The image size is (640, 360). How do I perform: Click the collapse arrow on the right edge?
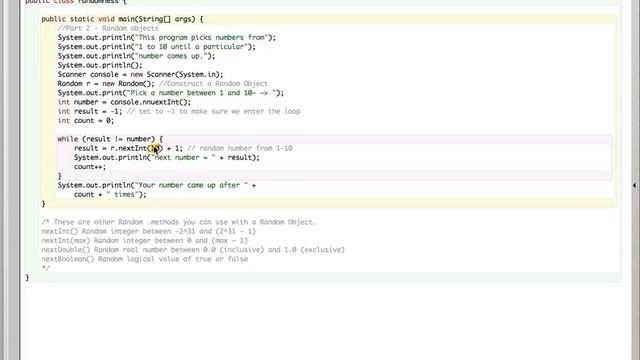pos(634,185)
